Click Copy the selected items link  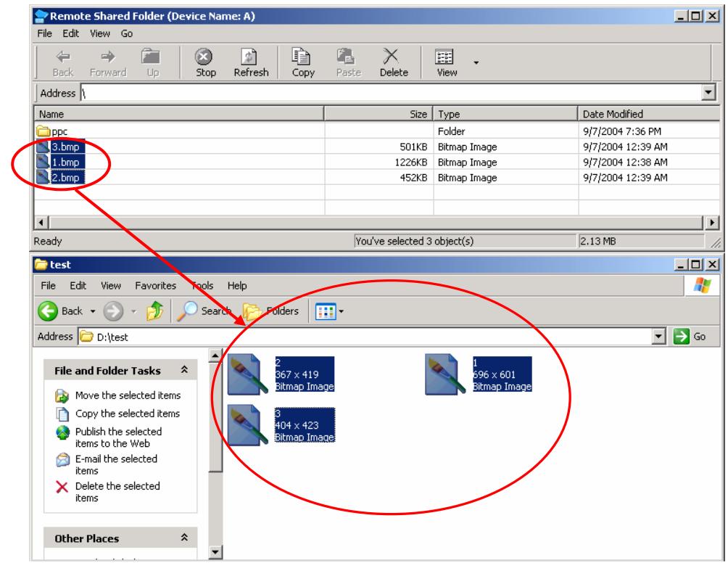(x=127, y=414)
